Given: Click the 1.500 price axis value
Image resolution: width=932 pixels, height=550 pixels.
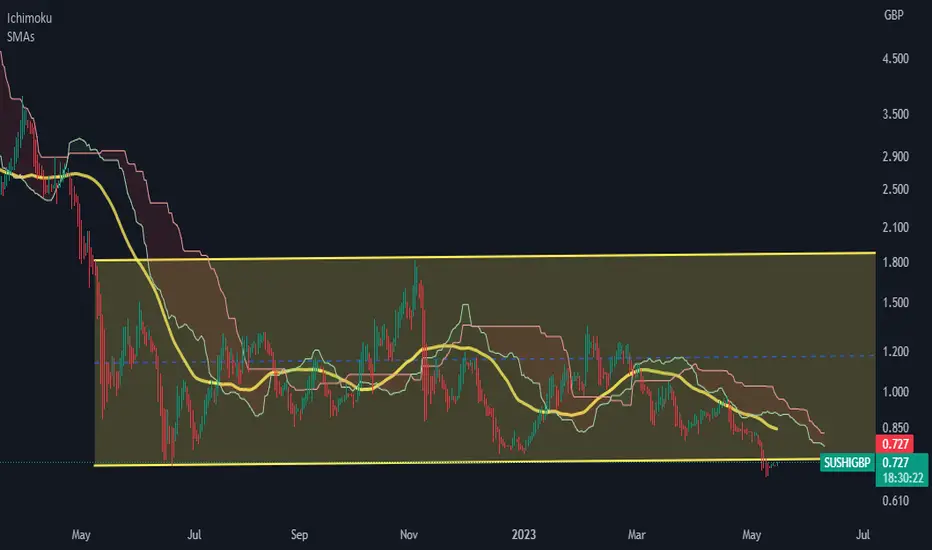Looking at the screenshot, I should (x=895, y=303).
